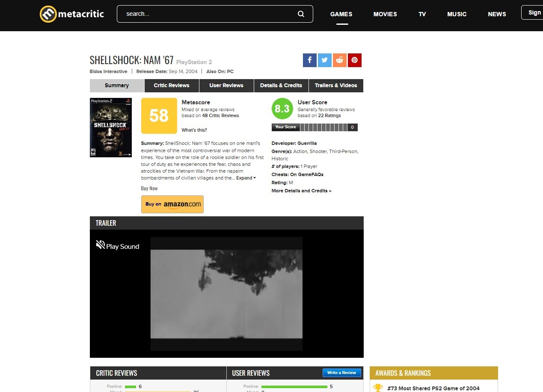Open the Critic Reviews tab
The height and width of the screenshot is (392, 543).
tap(172, 85)
